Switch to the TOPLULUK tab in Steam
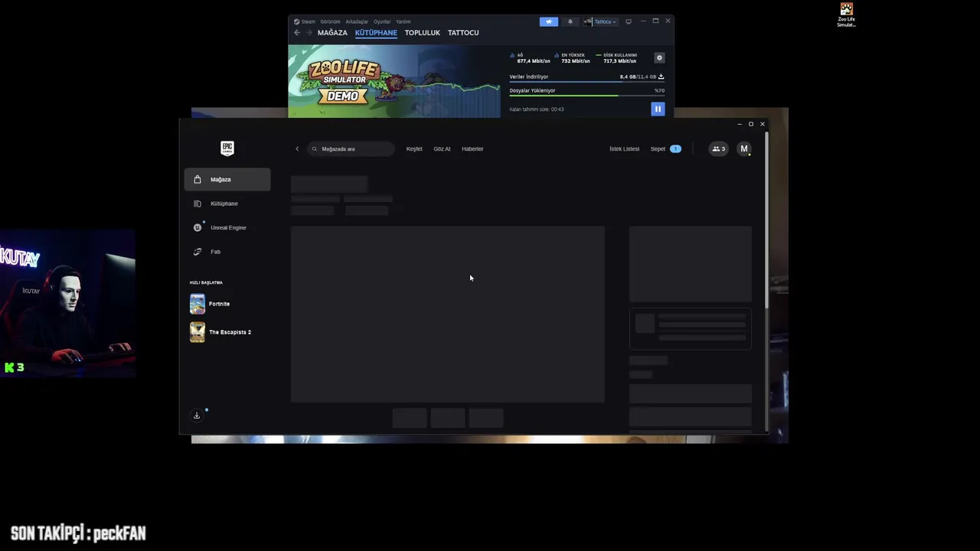Viewport: 980px width, 551px height. [x=423, y=33]
